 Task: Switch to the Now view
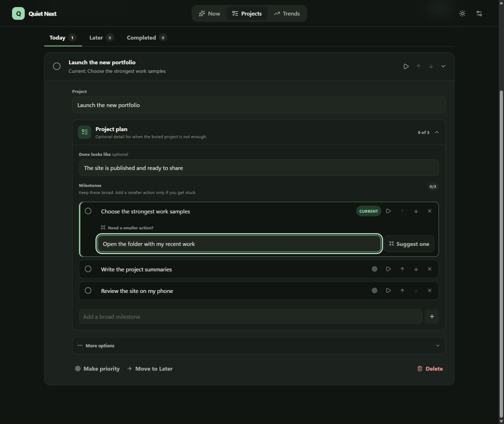pyautogui.click(x=209, y=14)
